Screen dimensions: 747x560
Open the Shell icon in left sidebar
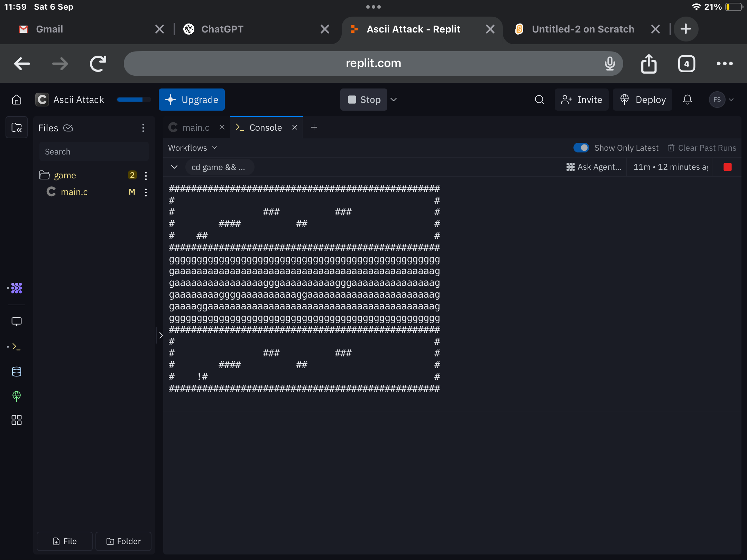point(16,347)
